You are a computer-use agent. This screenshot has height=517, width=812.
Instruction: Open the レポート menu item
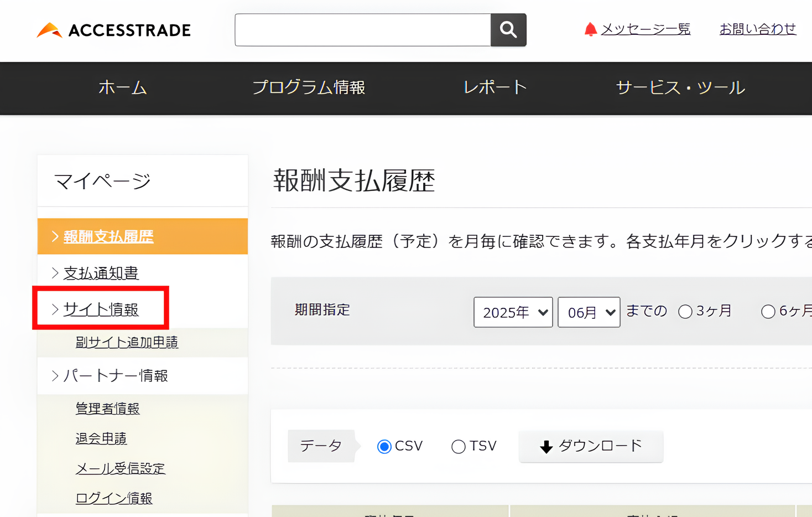(x=495, y=87)
